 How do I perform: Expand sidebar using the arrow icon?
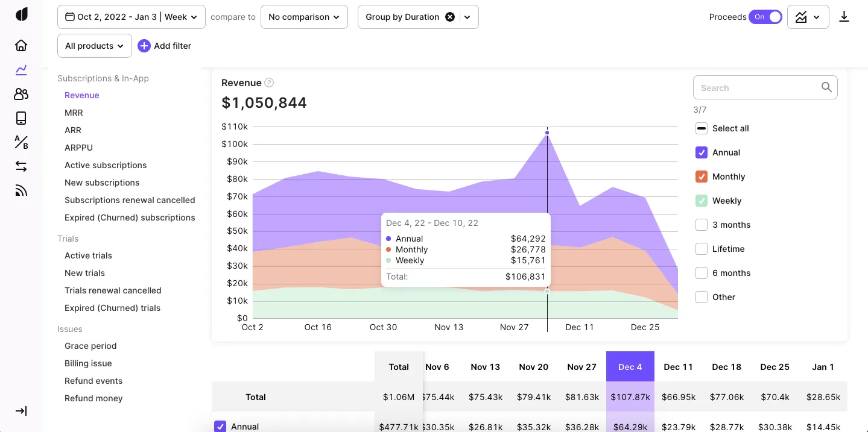coord(21,411)
